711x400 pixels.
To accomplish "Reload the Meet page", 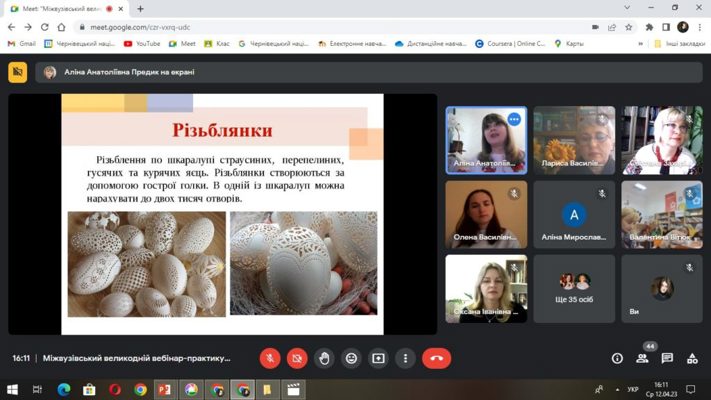I will [x=44, y=27].
